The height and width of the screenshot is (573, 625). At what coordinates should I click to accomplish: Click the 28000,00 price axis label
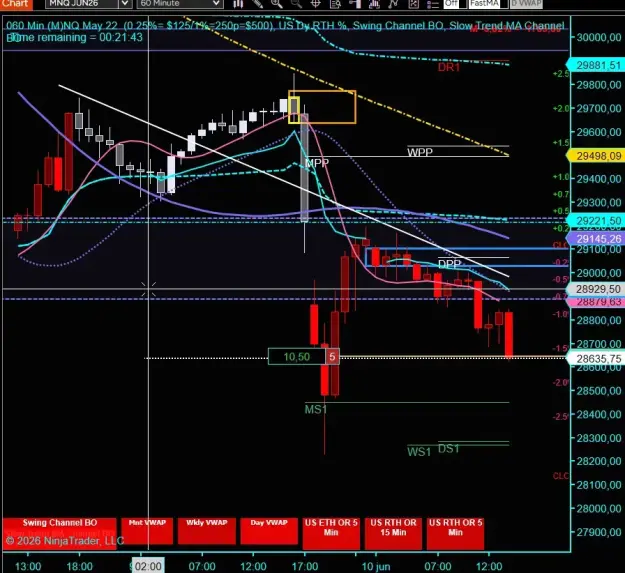pos(599,508)
